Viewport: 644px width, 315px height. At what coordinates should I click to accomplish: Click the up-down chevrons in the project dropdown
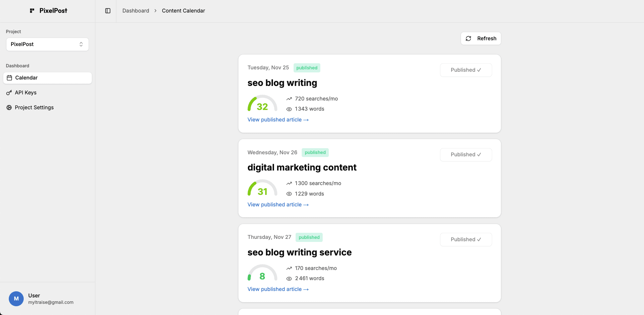coord(81,44)
